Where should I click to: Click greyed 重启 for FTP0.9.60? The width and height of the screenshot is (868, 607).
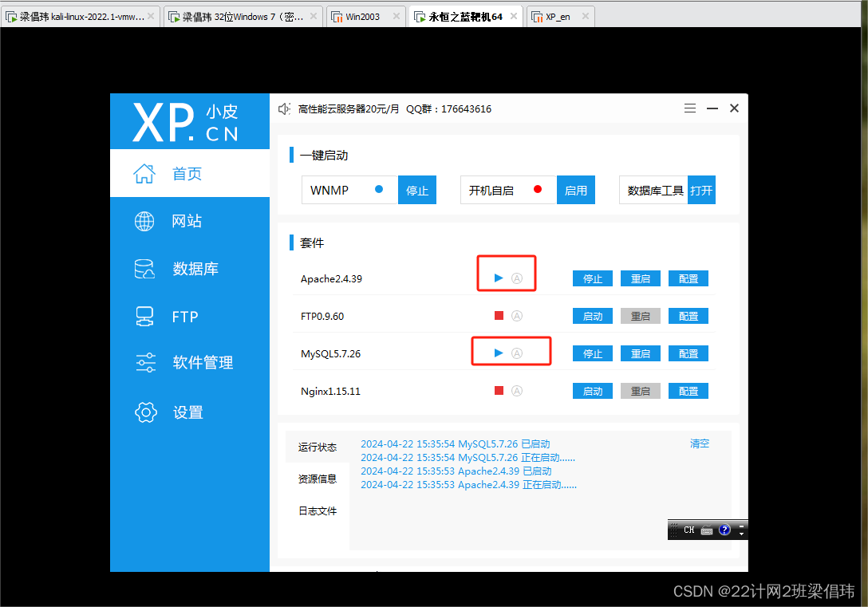[641, 316]
